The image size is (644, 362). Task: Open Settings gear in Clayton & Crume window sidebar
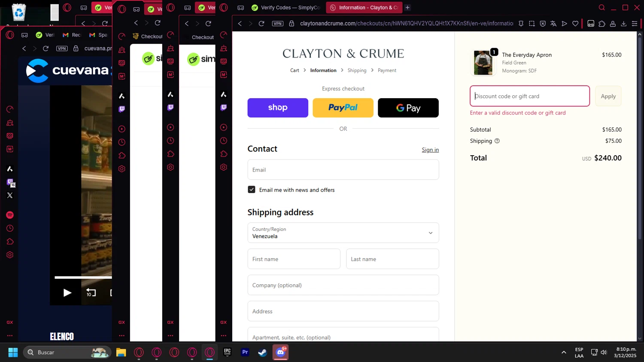[224, 167]
